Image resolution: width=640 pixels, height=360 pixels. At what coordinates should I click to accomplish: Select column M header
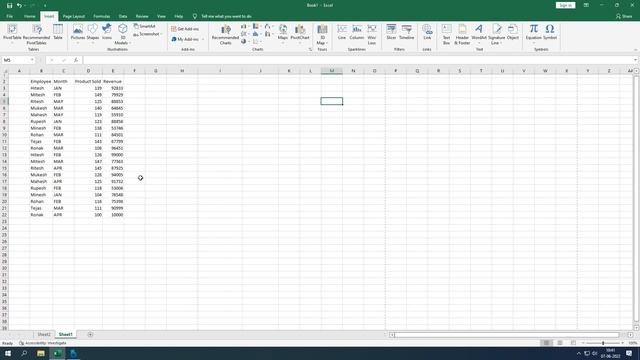point(331,71)
